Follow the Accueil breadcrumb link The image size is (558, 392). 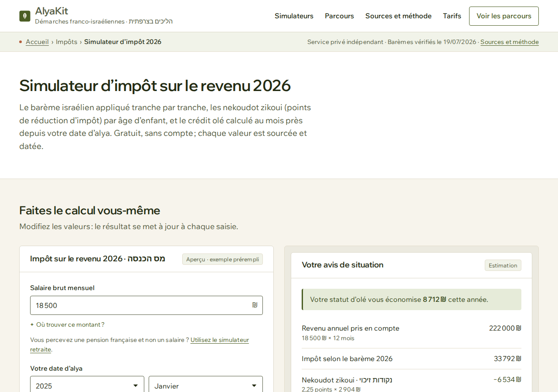[37, 42]
